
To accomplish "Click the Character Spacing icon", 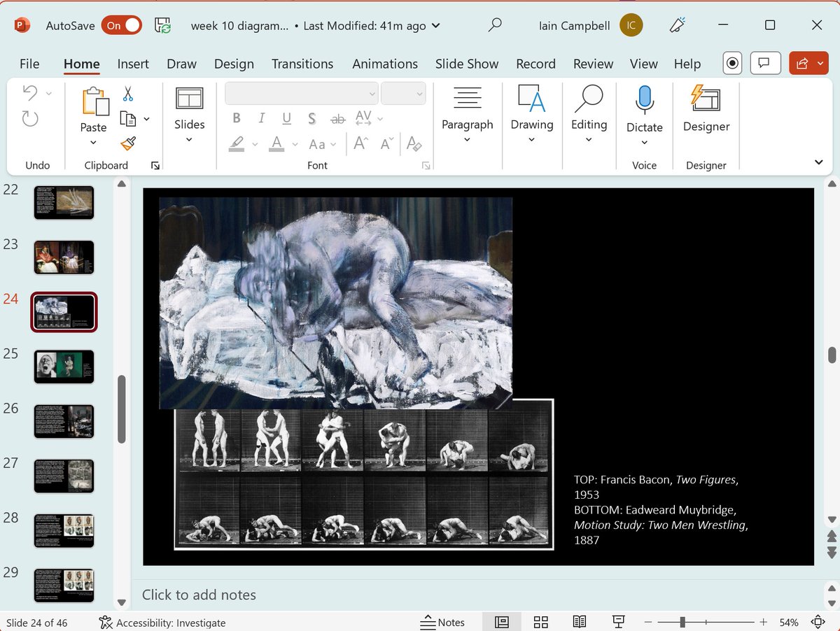I will tap(364, 118).
